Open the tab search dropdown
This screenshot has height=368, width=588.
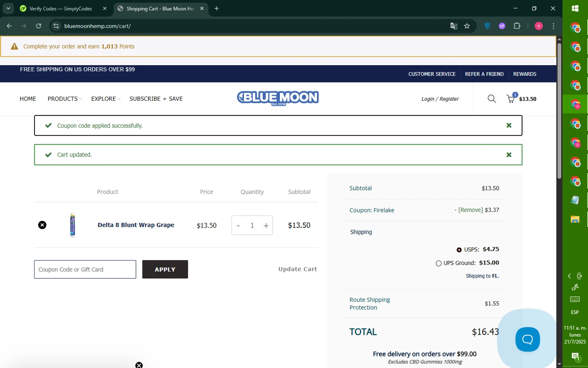(x=8, y=9)
